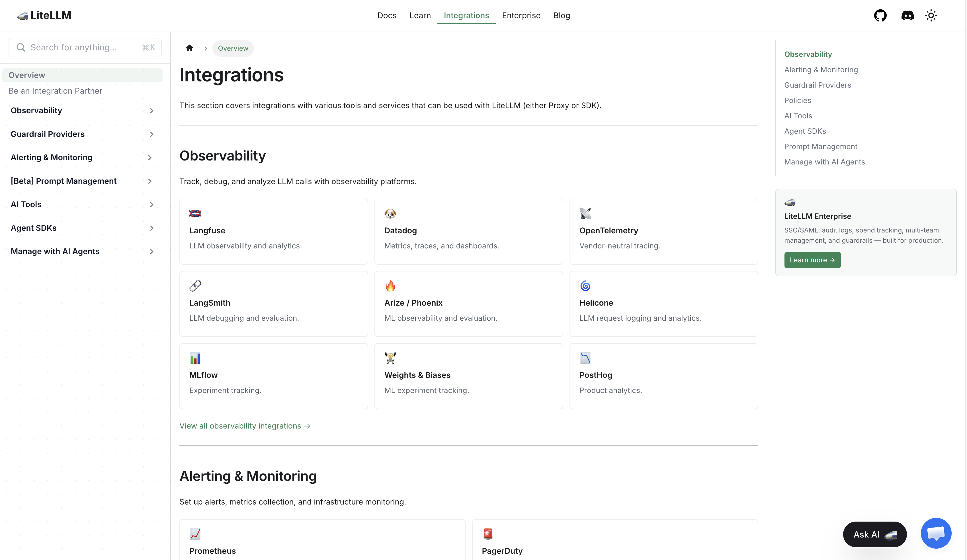Click the Overview breadcrumb pill
Viewport: 967px width, 560px height.
click(233, 48)
